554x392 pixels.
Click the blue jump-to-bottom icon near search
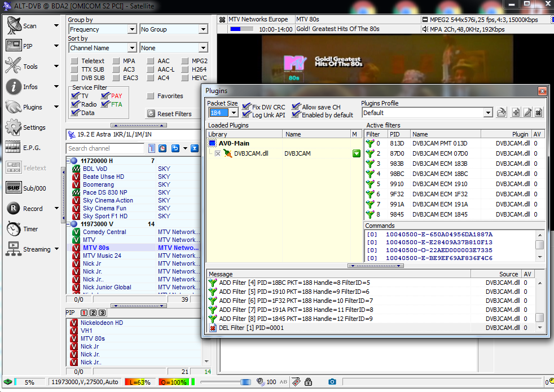coord(195,148)
